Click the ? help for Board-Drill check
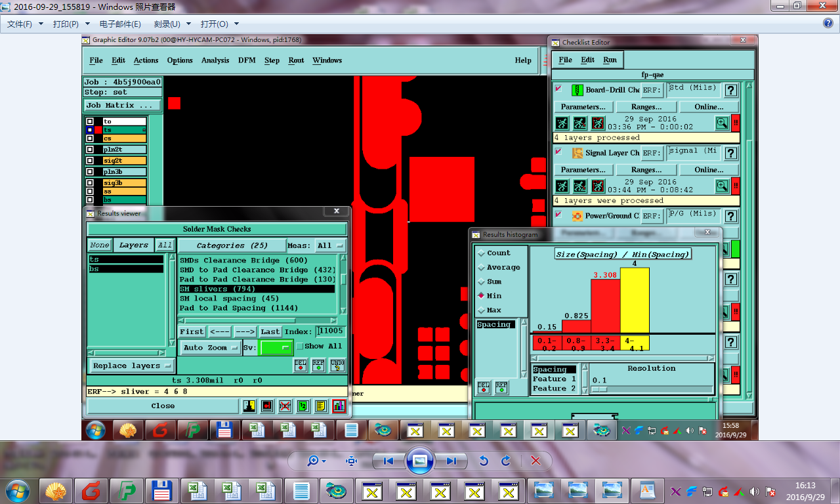The image size is (840, 504). pos(731,91)
